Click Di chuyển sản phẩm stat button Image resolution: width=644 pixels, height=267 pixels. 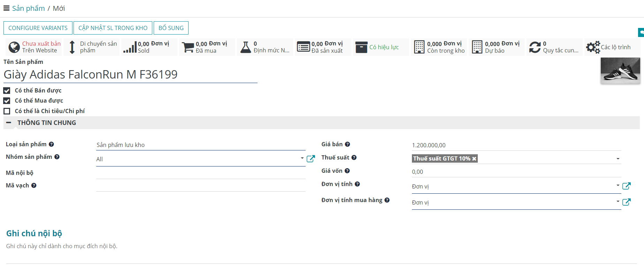[x=92, y=47]
